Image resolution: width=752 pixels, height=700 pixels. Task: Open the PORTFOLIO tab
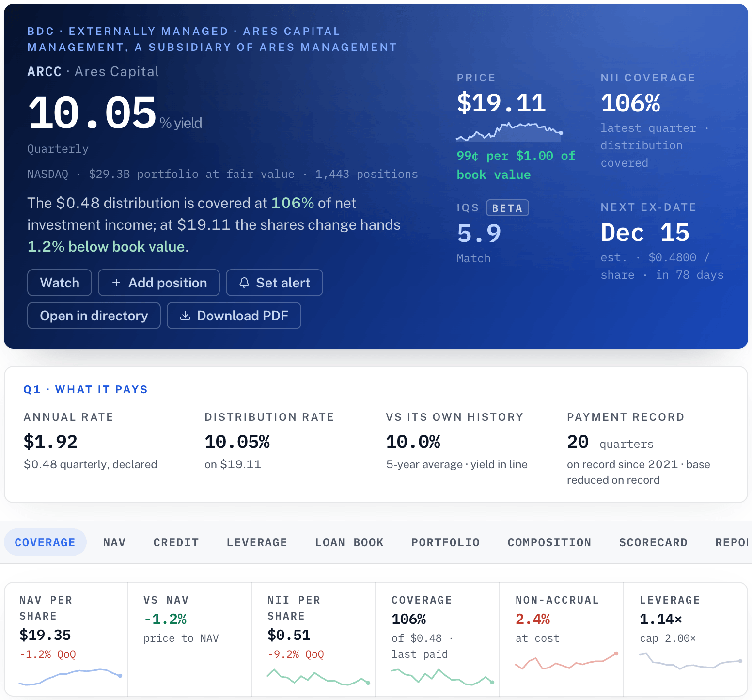click(445, 542)
